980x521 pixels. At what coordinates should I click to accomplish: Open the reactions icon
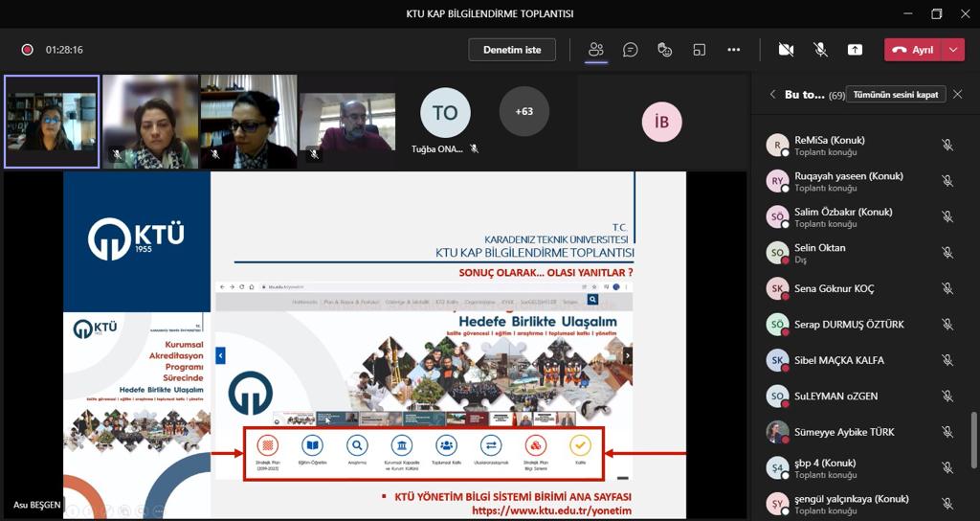(x=665, y=50)
